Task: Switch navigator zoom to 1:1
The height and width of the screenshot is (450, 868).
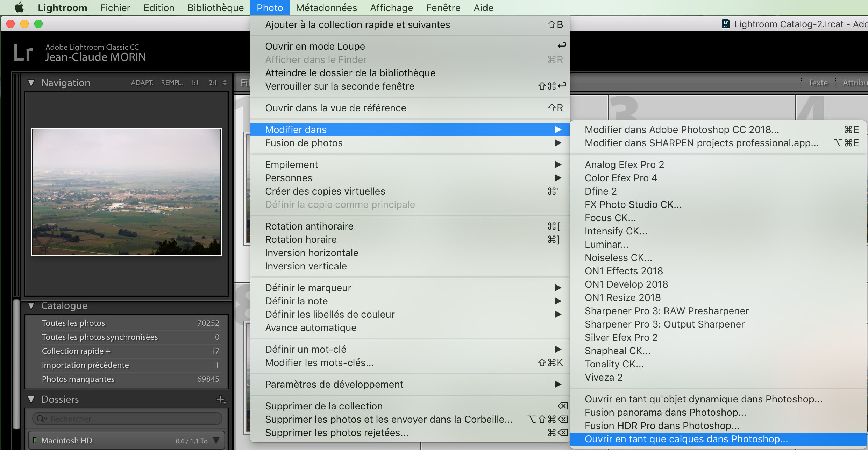Action: tap(194, 83)
